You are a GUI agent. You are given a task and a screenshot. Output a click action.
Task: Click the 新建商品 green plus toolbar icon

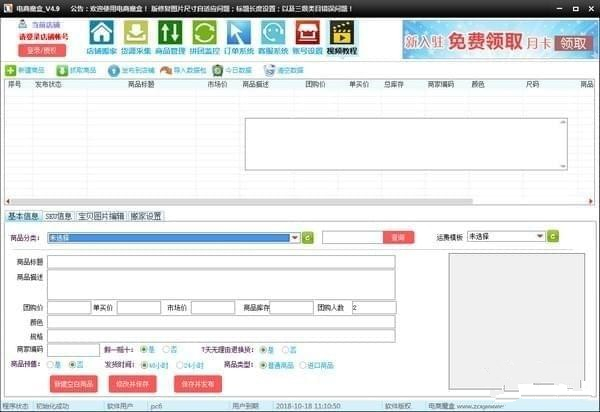[x=10, y=70]
